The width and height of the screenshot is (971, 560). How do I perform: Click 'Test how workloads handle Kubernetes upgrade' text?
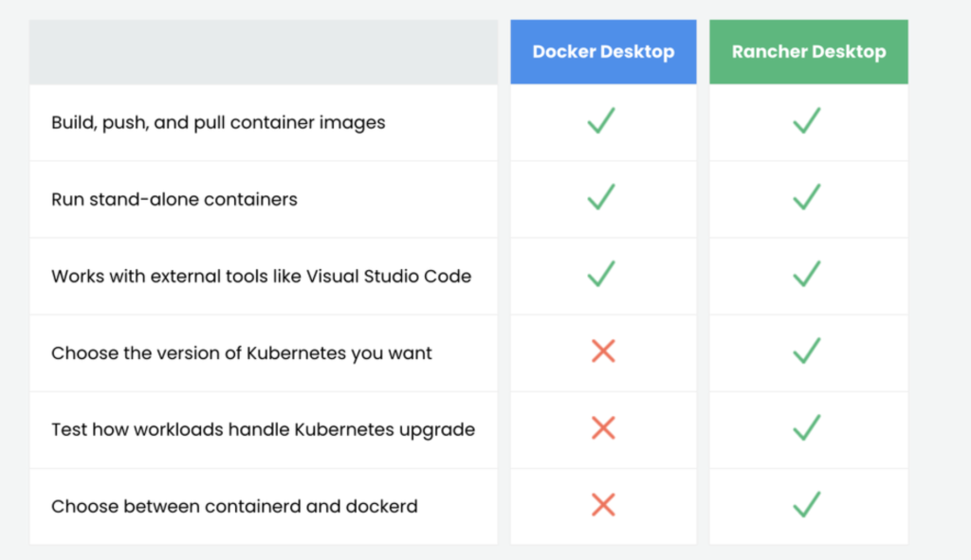coord(263,429)
